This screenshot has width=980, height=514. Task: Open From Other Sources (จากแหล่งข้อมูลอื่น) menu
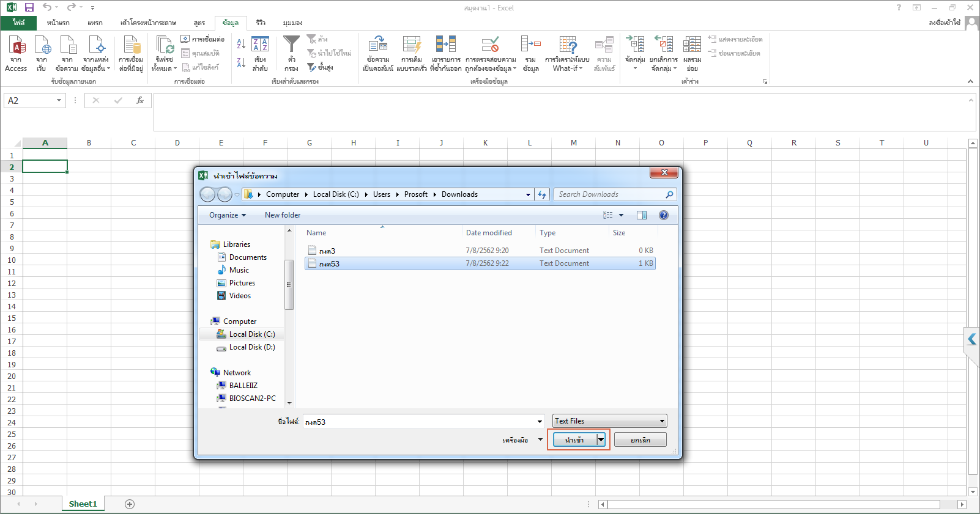[96, 53]
